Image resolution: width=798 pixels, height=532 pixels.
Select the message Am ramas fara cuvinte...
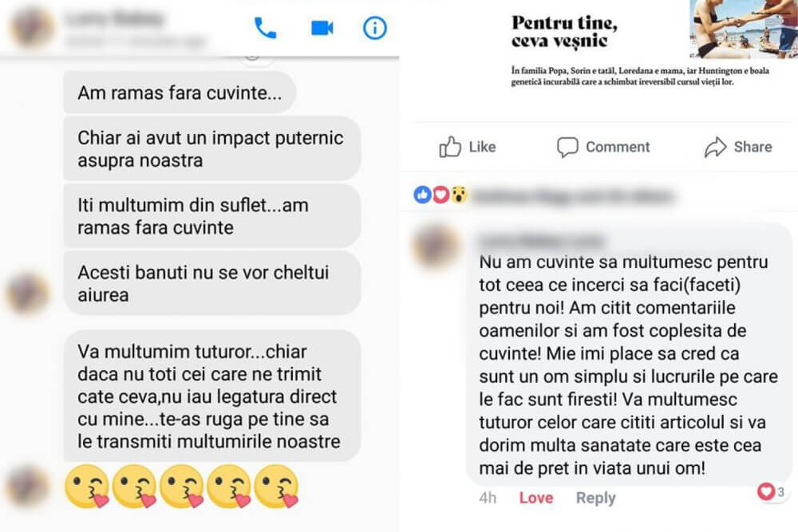click(x=179, y=93)
